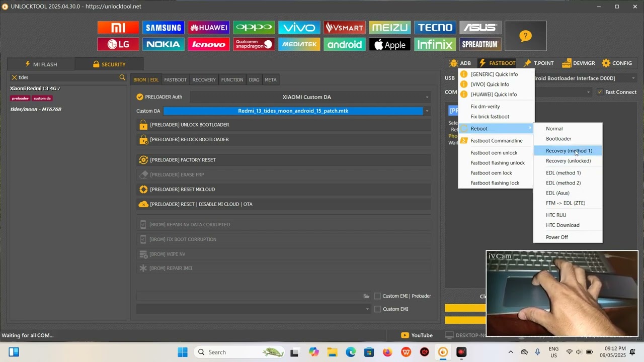Choose the Meizu brand logo
This screenshot has width=644, height=362.
point(390,27)
